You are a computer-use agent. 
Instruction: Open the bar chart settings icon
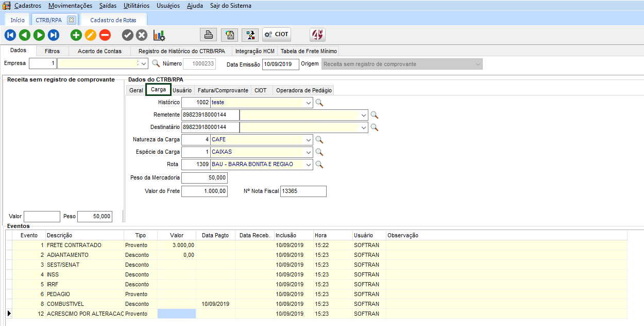(x=159, y=35)
